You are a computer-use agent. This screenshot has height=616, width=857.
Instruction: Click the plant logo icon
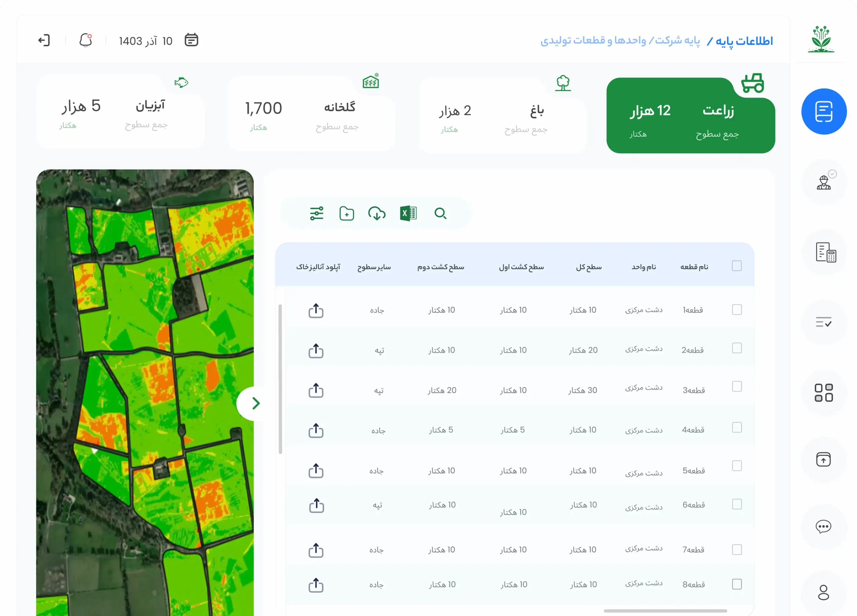[x=821, y=39]
